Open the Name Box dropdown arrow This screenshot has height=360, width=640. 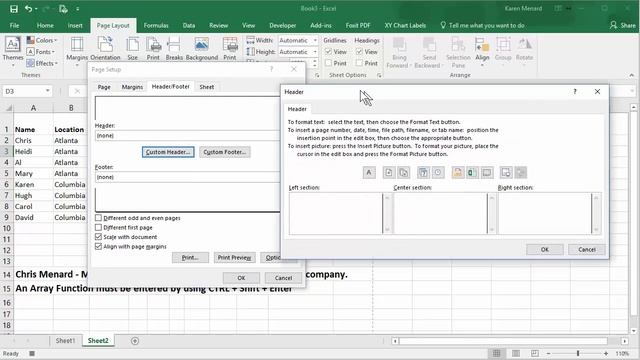[48, 91]
